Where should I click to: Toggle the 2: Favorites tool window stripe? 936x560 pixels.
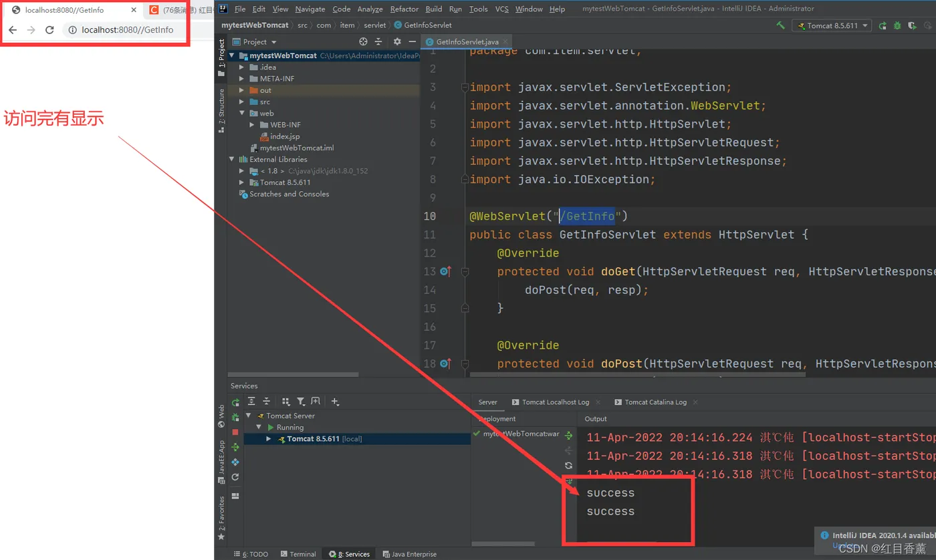221,518
